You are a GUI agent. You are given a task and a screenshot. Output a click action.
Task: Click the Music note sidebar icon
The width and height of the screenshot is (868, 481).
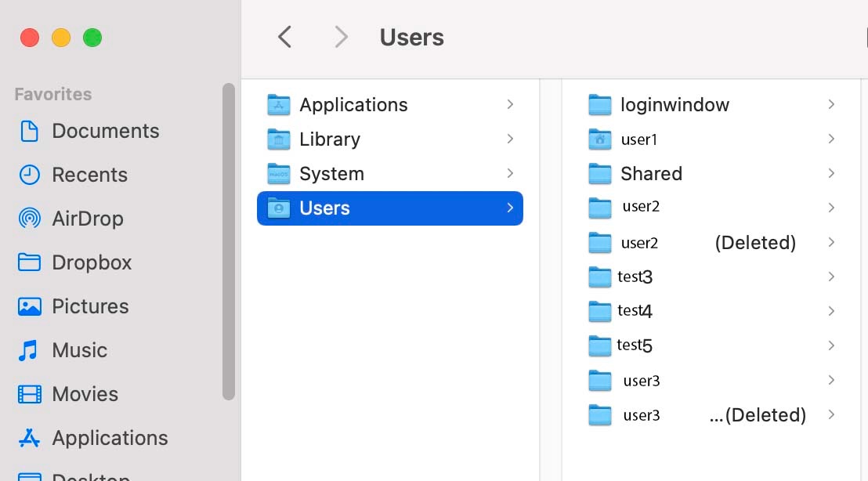tap(29, 350)
